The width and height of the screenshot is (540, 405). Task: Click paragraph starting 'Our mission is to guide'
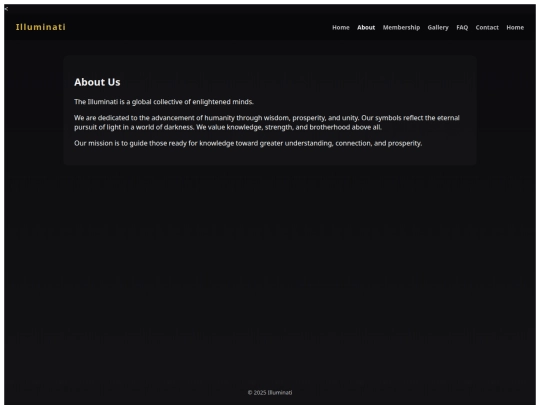(248, 143)
